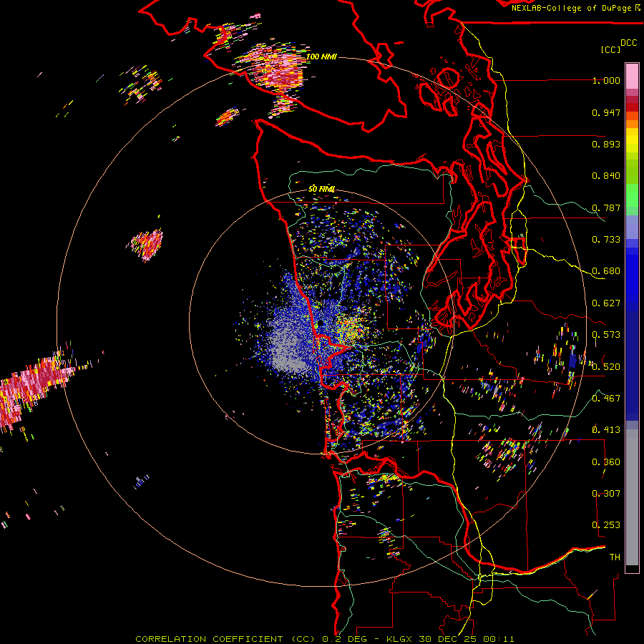
Task: Click the isolated pink echo blob west of radar
Action: coord(147,245)
